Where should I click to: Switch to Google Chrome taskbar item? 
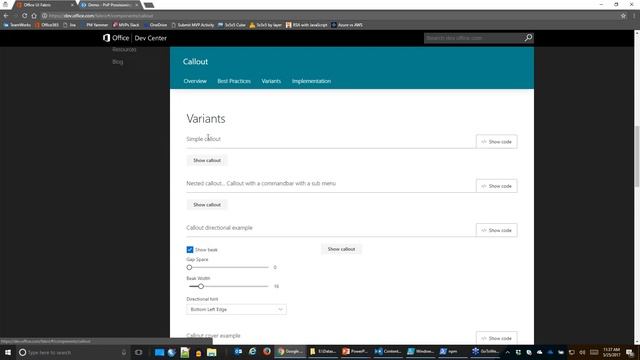[290, 351]
